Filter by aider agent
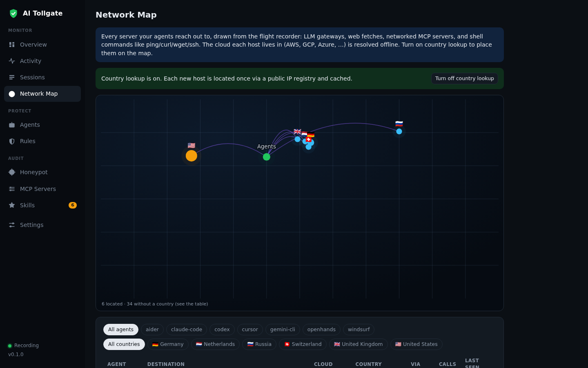Viewport: 588px width, 368px height. click(x=152, y=330)
